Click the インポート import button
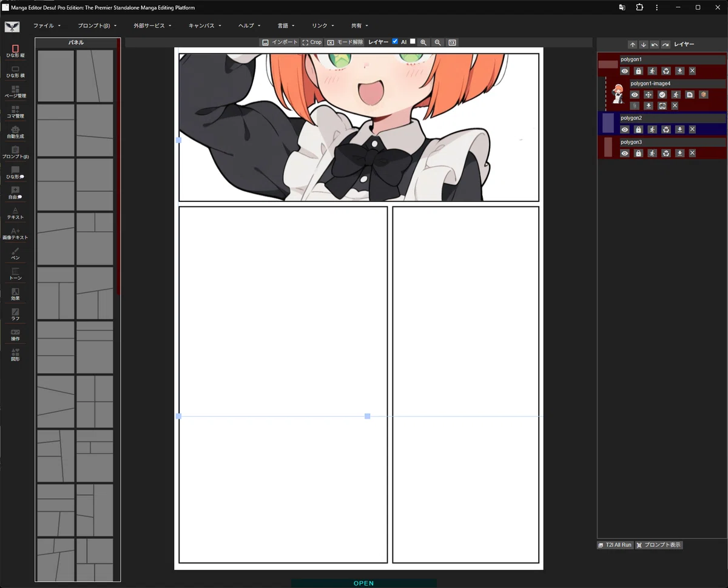728x588 pixels. pyautogui.click(x=280, y=42)
